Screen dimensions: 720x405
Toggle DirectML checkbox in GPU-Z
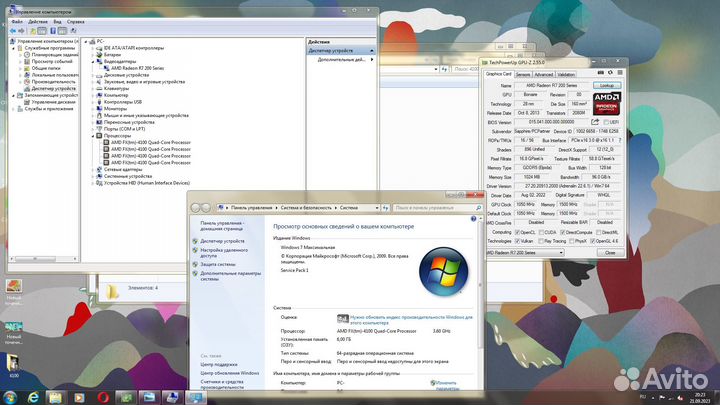pos(599,232)
